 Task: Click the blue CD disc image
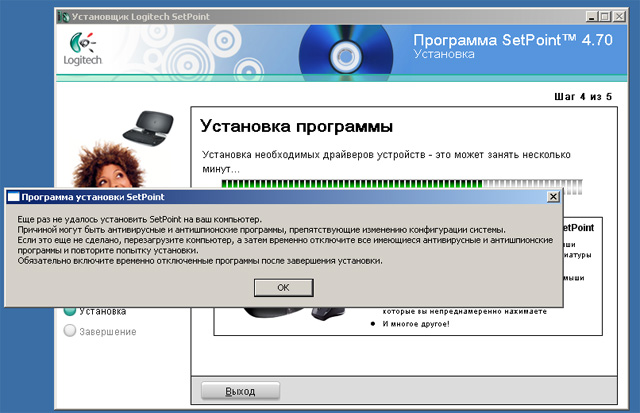[346, 53]
